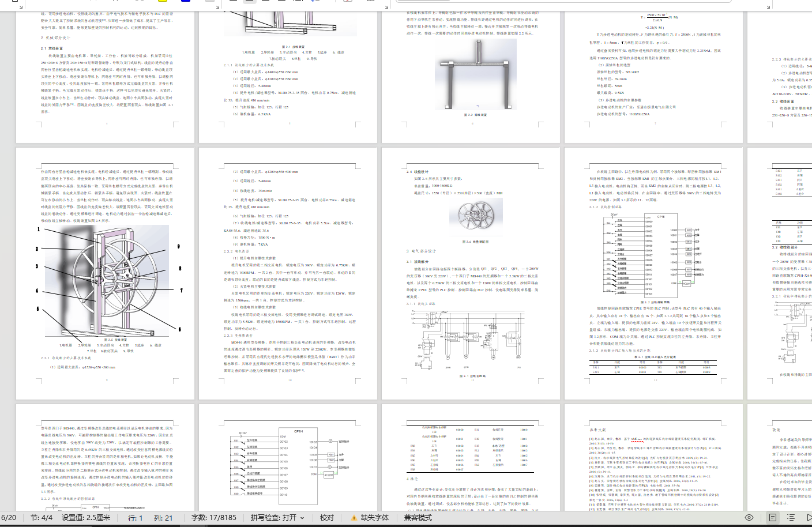Open the 拼写检查 dropdown arrow
The height and width of the screenshot is (527, 812).
tap(302, 518)
